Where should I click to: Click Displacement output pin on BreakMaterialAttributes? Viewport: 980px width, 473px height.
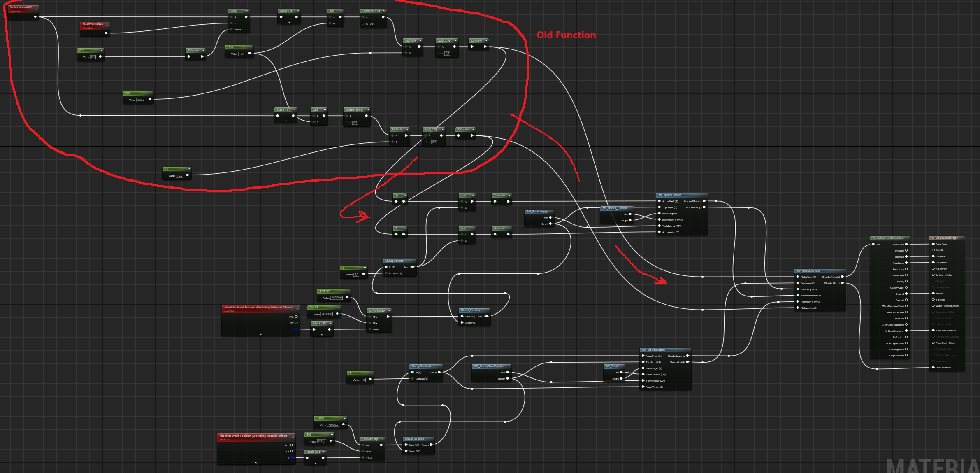point(906,356)
